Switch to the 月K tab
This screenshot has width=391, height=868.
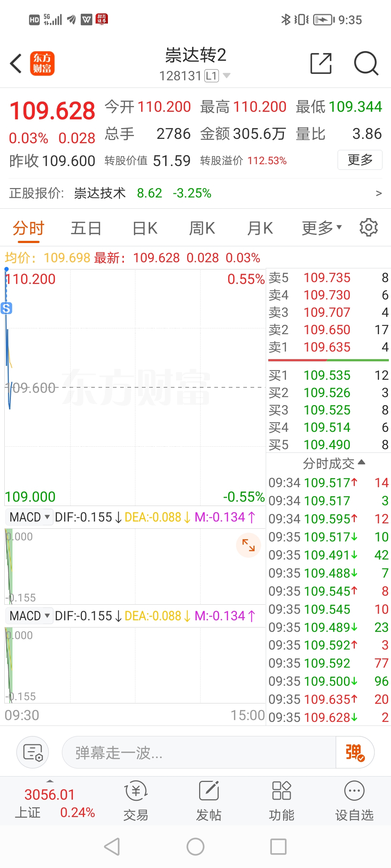click(x=260, y=228)
